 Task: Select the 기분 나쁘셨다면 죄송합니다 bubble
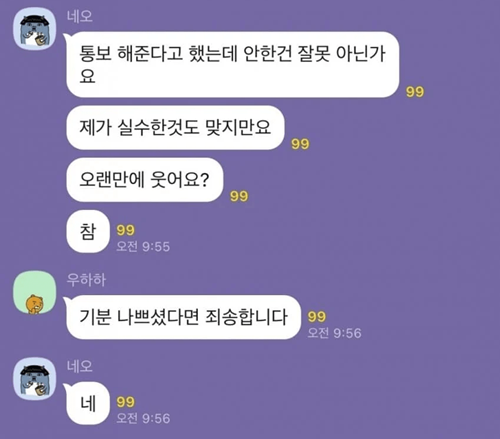(183, 317)
